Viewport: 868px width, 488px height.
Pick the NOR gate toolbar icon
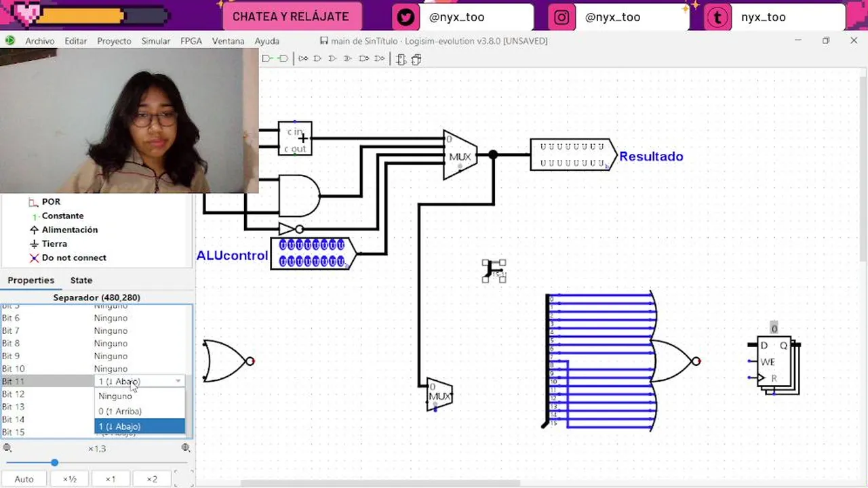click(380, 59)
